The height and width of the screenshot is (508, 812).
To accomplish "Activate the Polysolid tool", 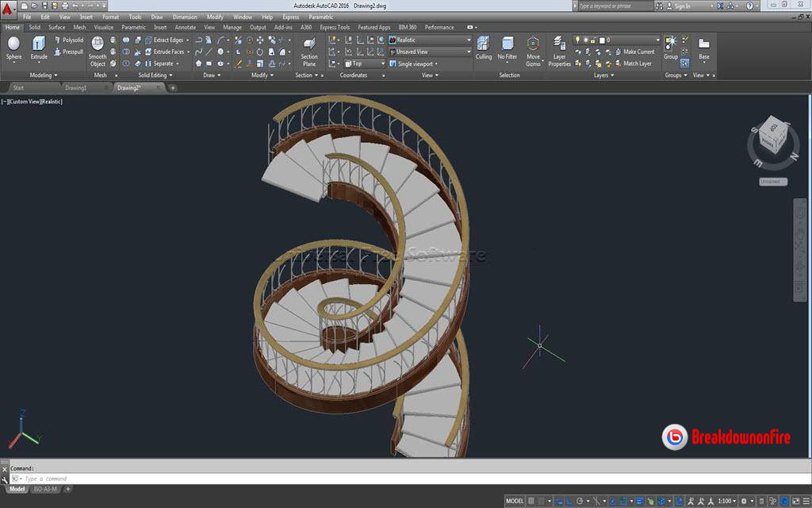I will click(68, 40).
